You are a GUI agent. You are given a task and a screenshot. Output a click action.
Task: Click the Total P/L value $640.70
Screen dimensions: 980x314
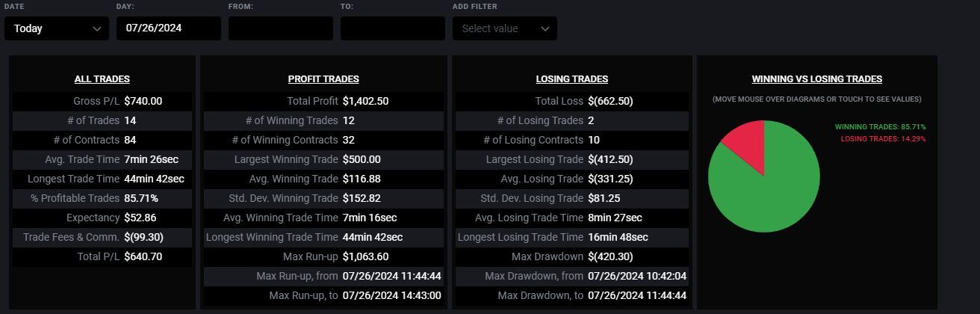tap(143, 256)
